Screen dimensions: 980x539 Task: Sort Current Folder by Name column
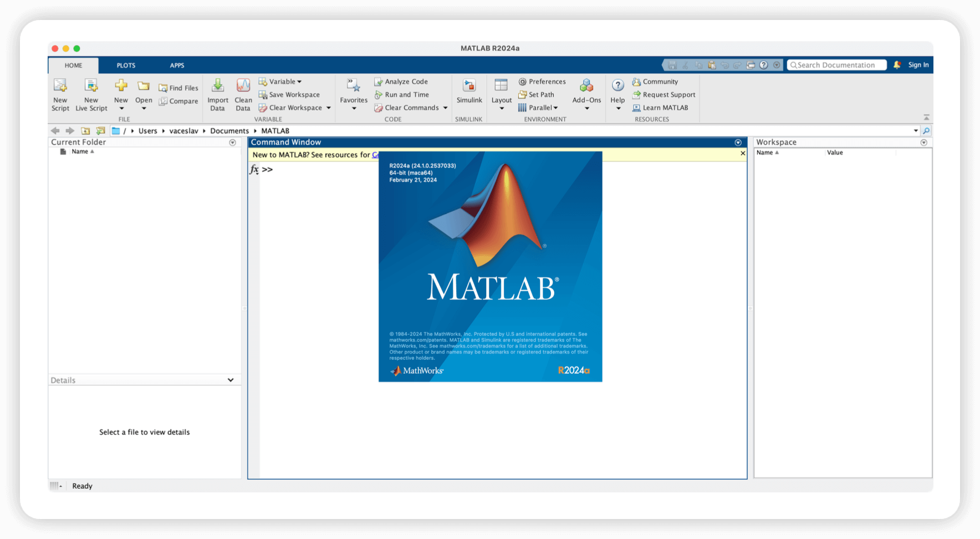[x=83, y=151]
